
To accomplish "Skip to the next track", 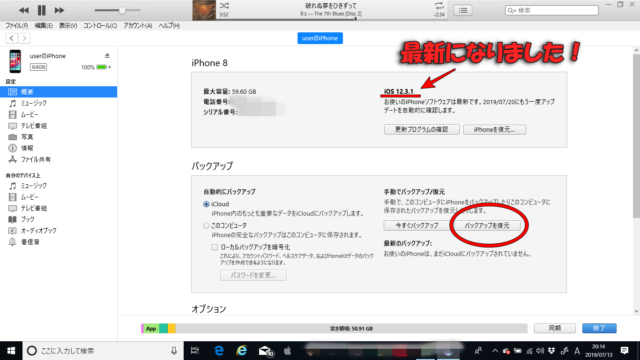I will click(x=59, y=10).
